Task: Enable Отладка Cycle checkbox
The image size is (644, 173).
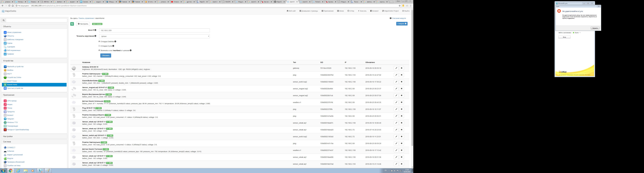Action: point(99,46)
